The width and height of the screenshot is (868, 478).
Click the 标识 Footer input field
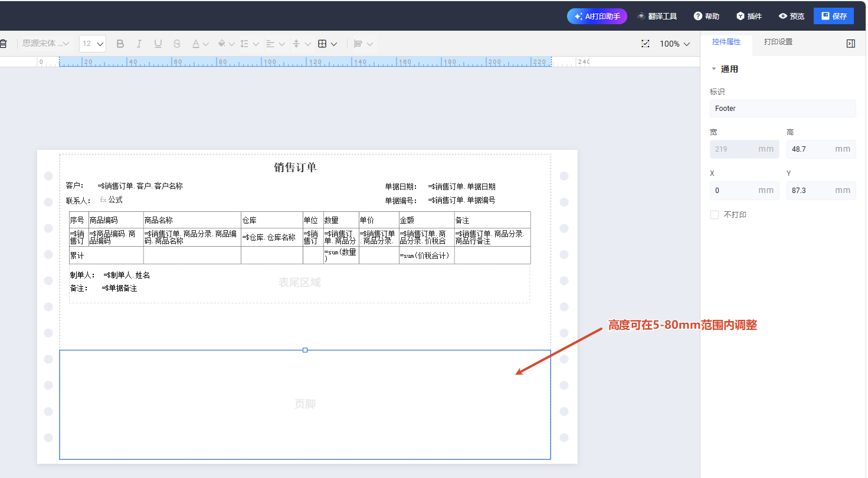point(783,109)
